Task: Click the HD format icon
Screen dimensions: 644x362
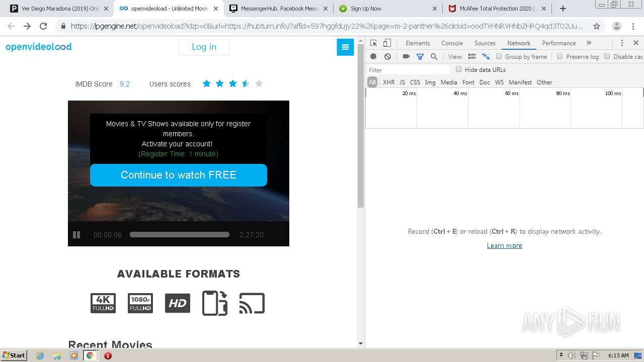Action: (178, 303)
